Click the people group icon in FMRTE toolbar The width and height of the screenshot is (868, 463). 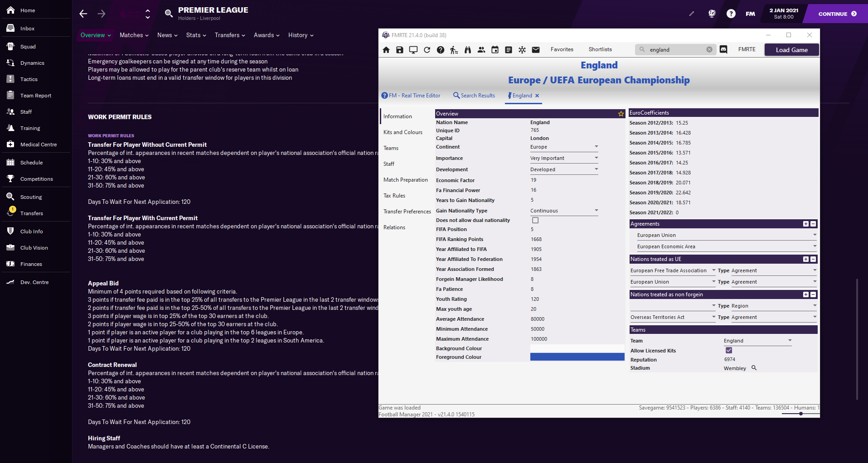[x=481, y=50]
